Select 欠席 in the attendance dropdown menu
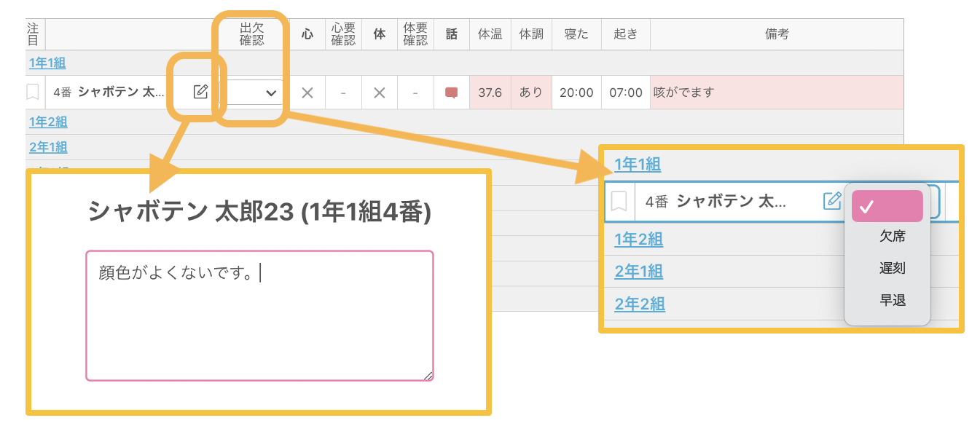This screenshot has width=980, height=426. point(893,236)
